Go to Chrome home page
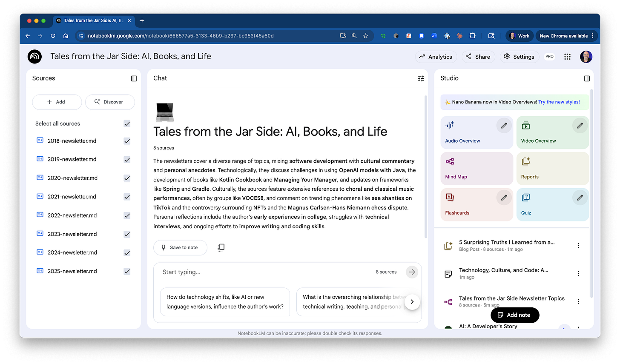Screen dimensions: 620x364 pyautogui.click(x=66, y=36)
